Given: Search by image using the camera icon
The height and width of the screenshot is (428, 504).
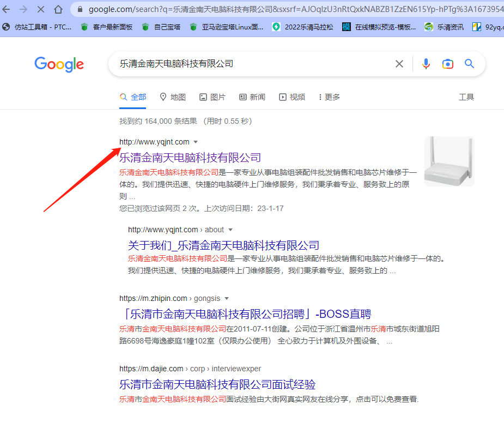Looking at the screenshot, I should point(448,64).
